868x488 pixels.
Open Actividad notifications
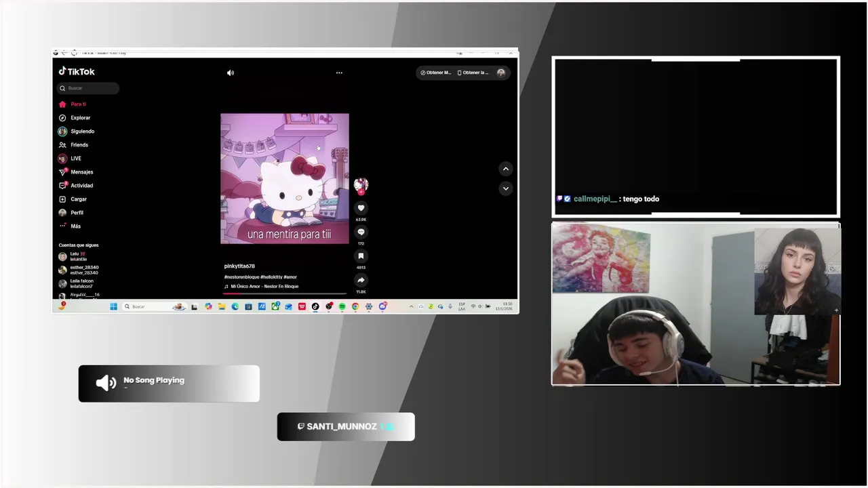click(x=76, y=186)
